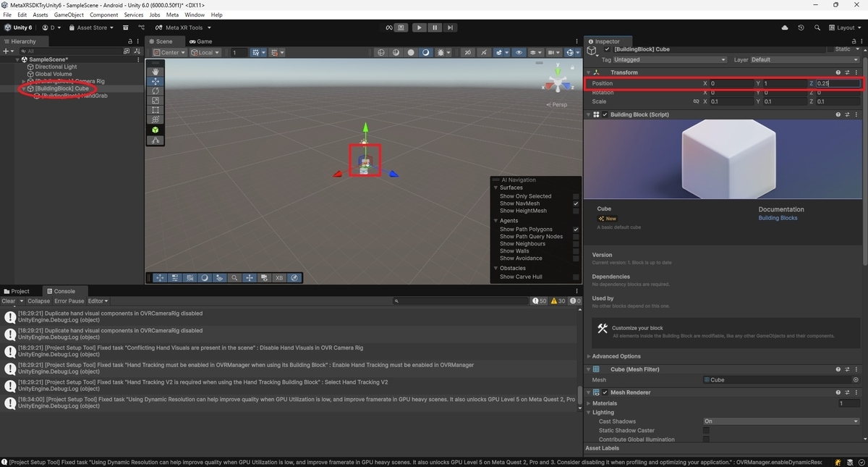Toggle the scale constrain proportions link icon
The width and height of the screenshot is (868, 467).
point(696,101)
